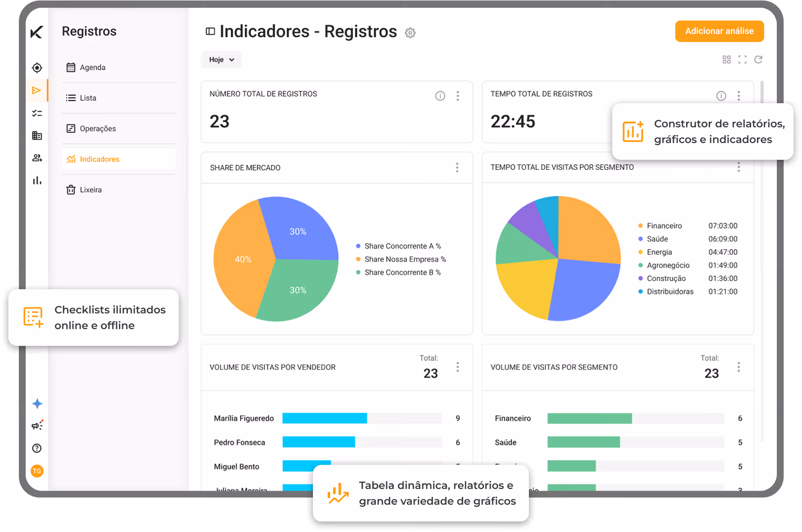Toggle Share Concorrente A % legend entry
Screen dimensions: 802x532
[398, 246]
